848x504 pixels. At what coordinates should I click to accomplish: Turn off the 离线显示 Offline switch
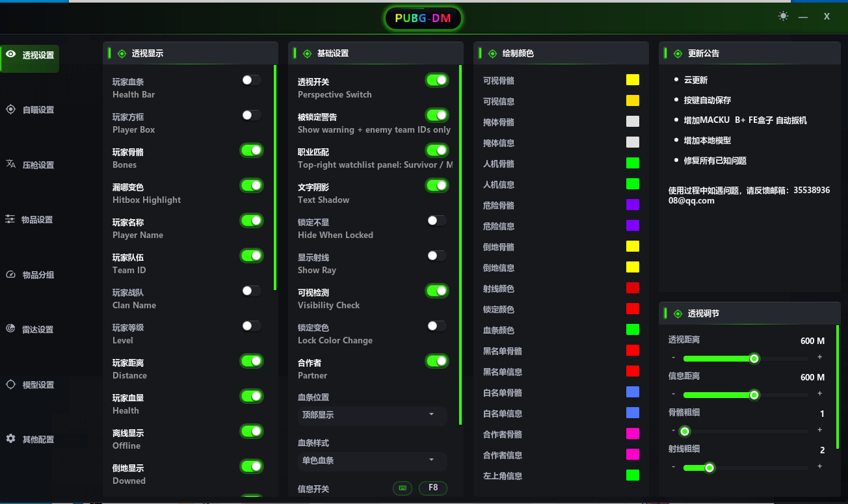coord(252,432)
